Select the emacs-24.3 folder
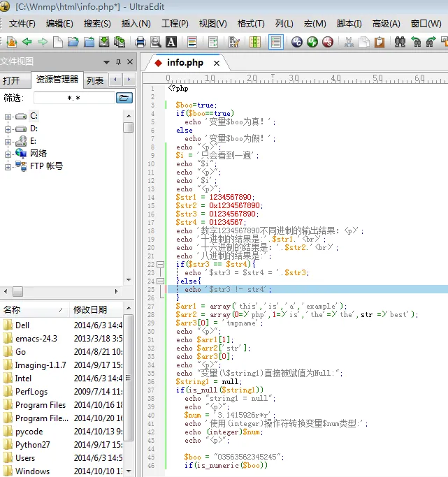The height and width of the screenshot is (477, 448). coord(36,338)
